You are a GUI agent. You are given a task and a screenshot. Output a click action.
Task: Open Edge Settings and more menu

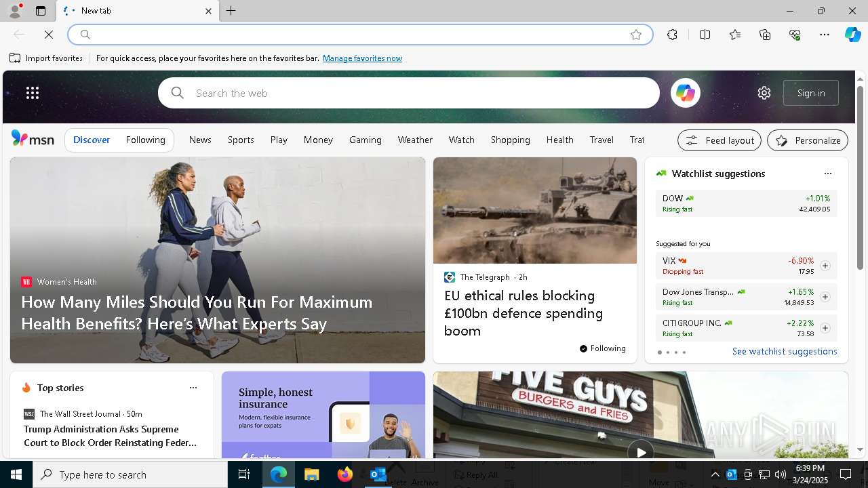coord(825,35)
